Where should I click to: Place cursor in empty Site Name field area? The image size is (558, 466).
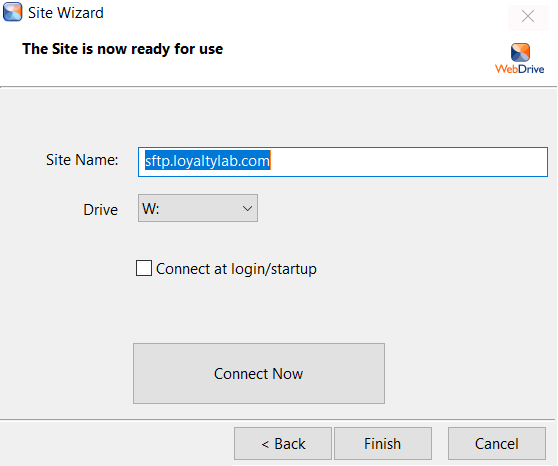coord(409,162)
